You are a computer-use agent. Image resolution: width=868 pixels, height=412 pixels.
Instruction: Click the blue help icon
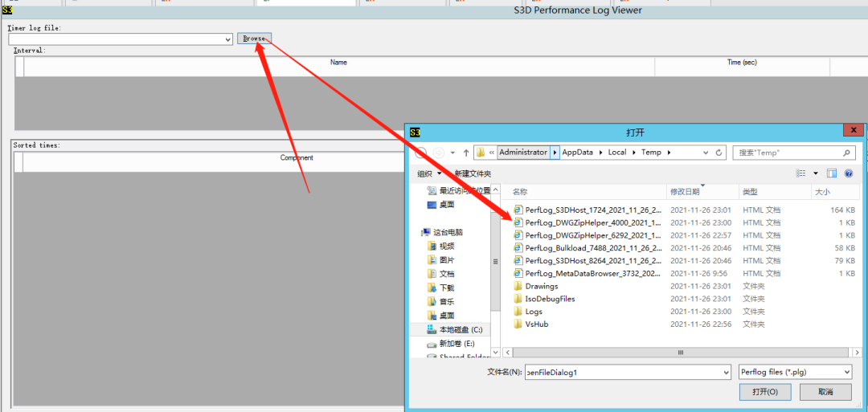tap(848, 173)
